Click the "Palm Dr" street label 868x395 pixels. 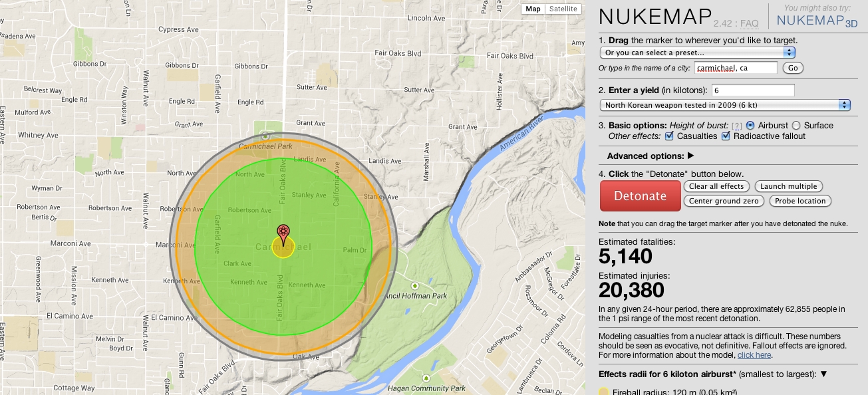coord(355,250)
